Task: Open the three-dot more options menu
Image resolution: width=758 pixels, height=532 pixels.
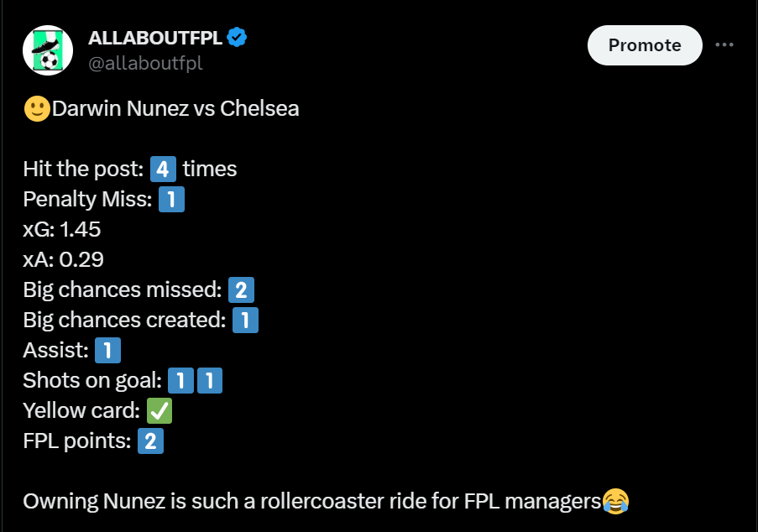Action: 724,44
